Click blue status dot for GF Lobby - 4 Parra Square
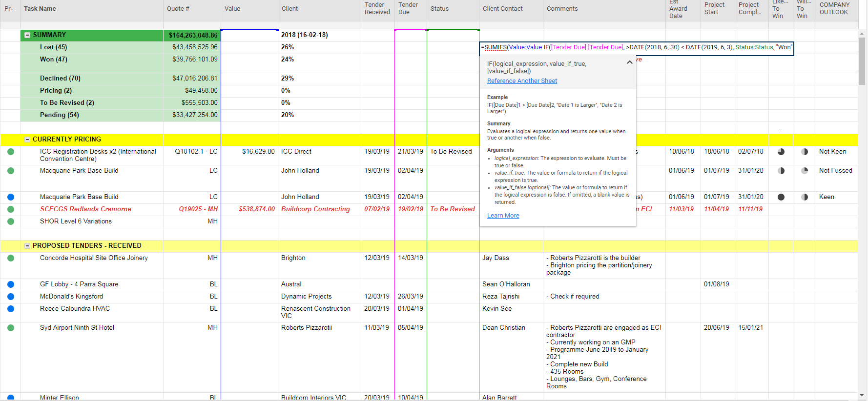868x401 pixels. pos(11,284)
